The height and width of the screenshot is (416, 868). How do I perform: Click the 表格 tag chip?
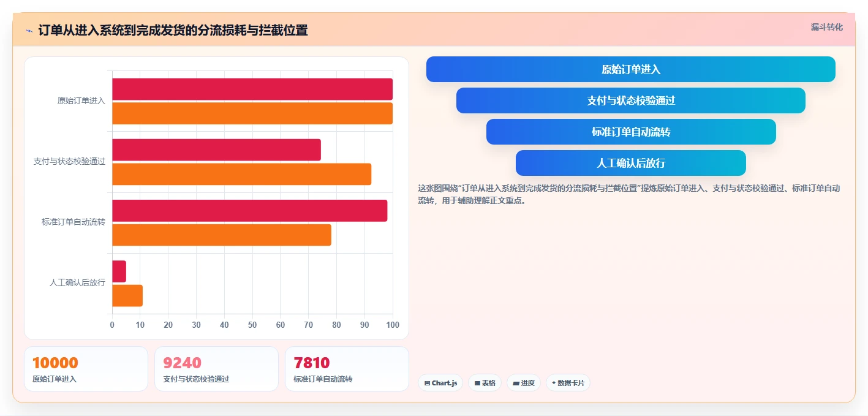point(485,383)
